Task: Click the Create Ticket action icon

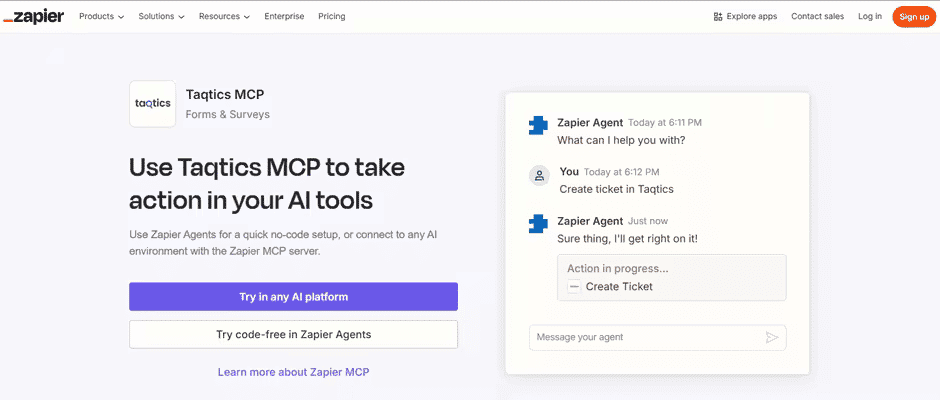Action: (573, 287)
